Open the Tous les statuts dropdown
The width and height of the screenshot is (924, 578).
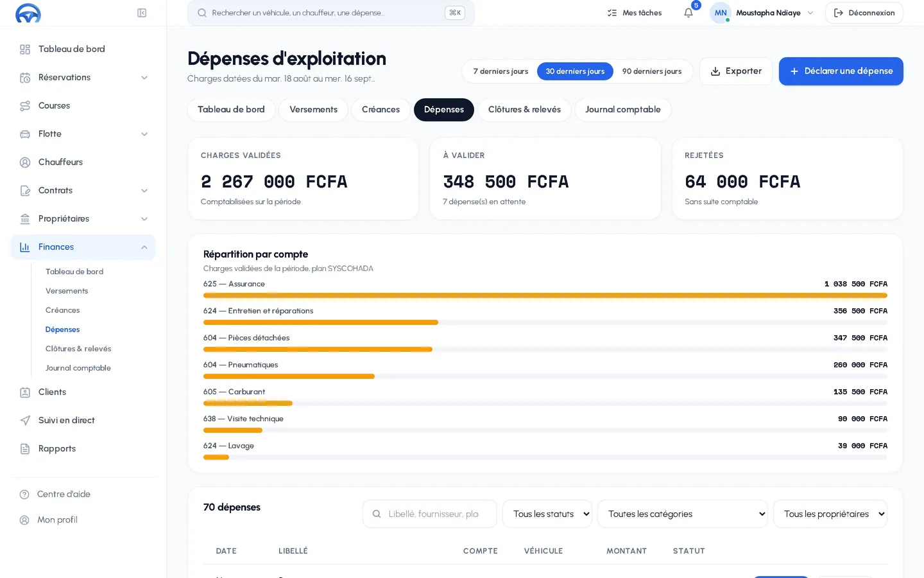pos(547,514)
